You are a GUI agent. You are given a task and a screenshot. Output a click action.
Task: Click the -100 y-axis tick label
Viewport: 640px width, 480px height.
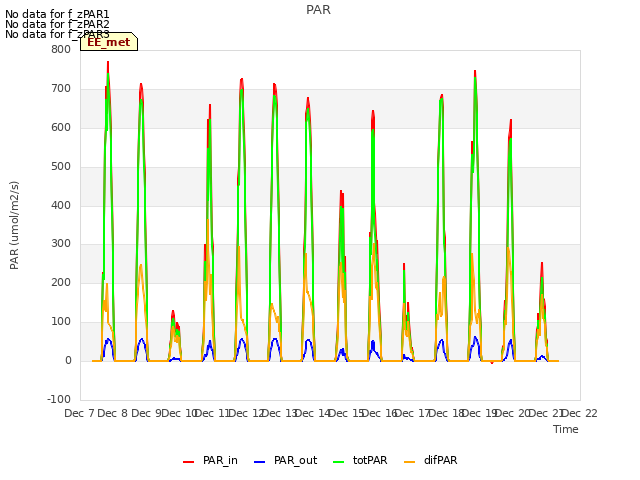(59, 399)
